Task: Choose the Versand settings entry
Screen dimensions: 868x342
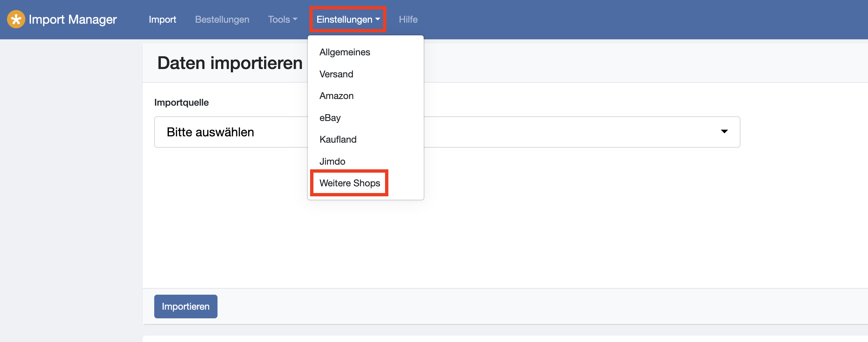Action: click(336, 74)
